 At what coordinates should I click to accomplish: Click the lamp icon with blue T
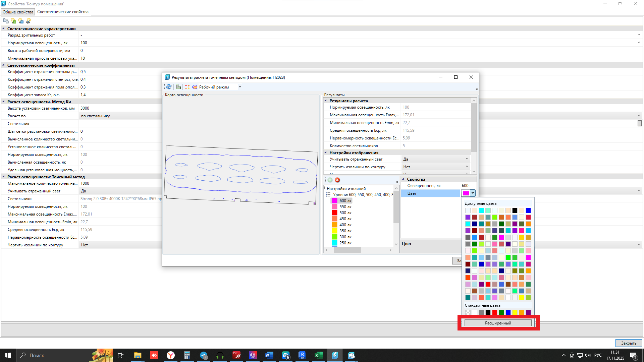21,21
